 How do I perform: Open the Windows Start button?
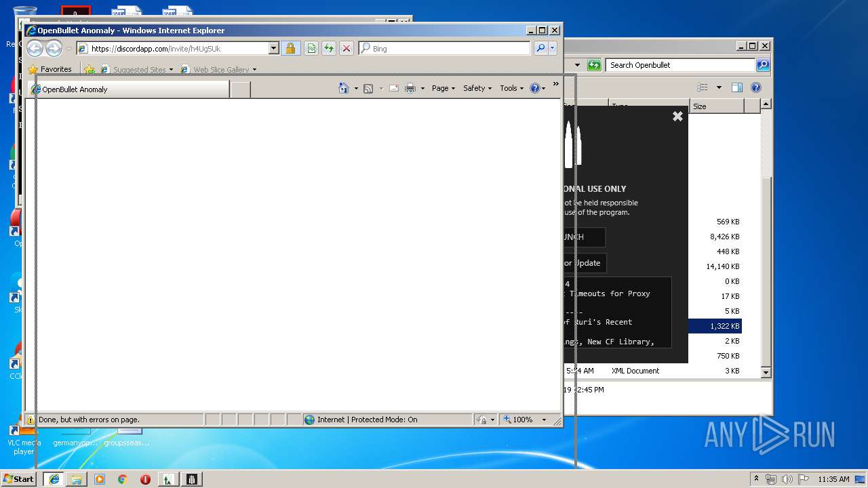point(19,479)
